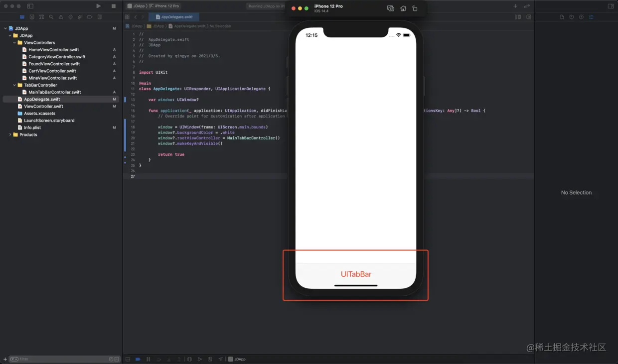Open the Project navigator folder icon

point(22,17)
